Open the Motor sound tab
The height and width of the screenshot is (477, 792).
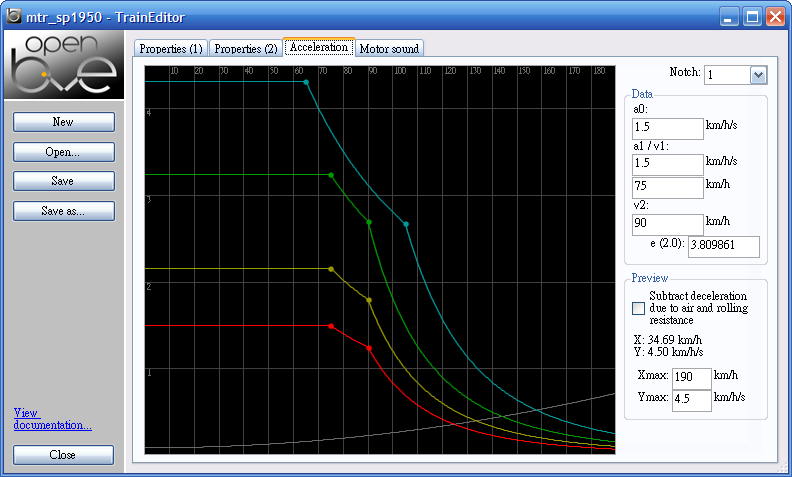pyautogui.click(x=390, y=48)
